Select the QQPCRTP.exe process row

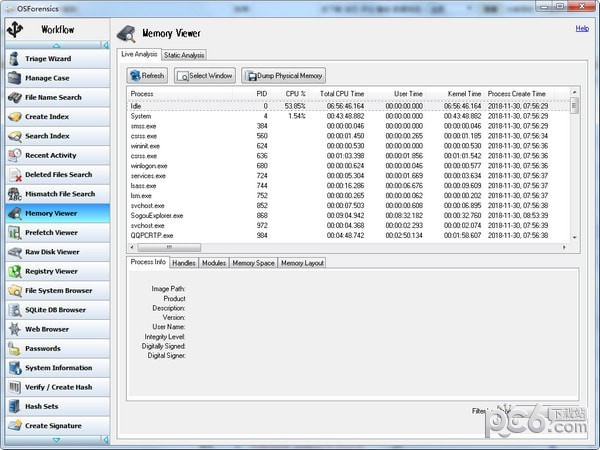349,235
